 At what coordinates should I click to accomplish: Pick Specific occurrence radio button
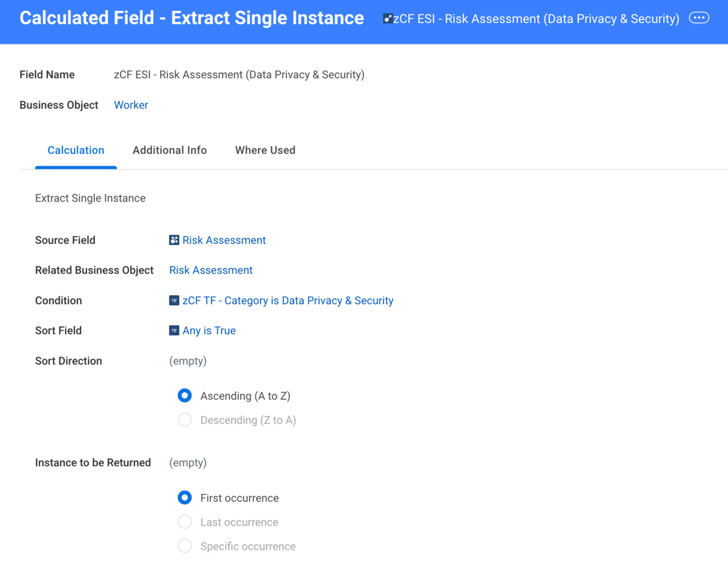pyautogui.click(x=185, y=547)
